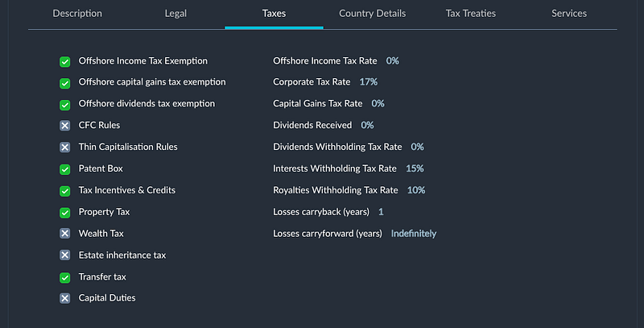This screenshot has height=328, width=644.
Task: Click check icon beside Patent Box
Action: tap(65, 169)
